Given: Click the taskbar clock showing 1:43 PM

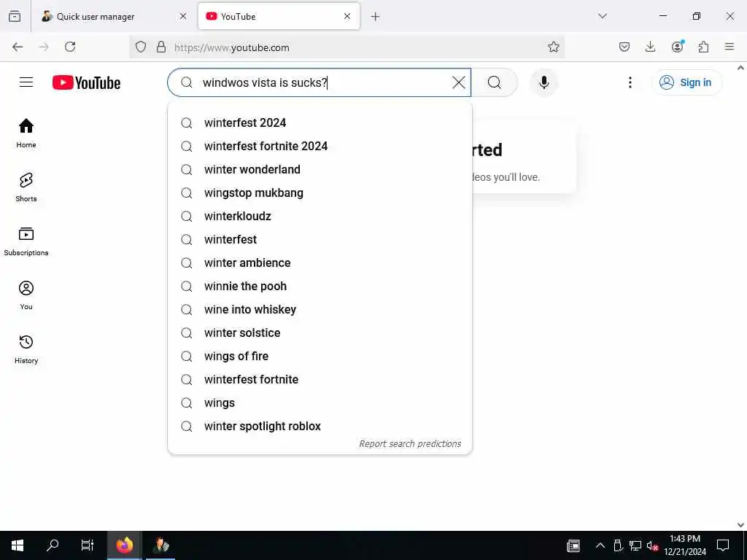Looking at the screenshot, I should click(x=685, y=545).
